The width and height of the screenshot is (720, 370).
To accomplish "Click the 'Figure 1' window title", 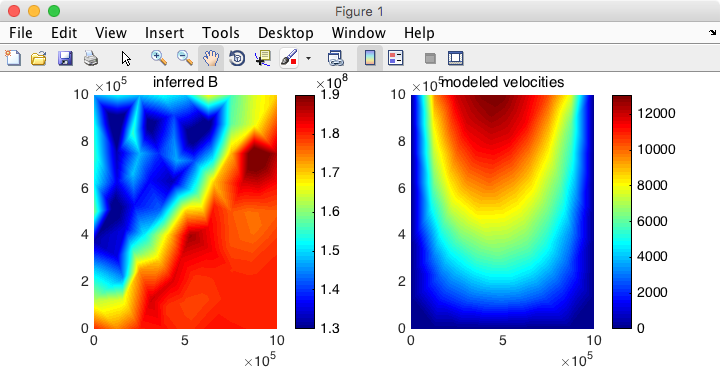I will [x=359, y=11].
